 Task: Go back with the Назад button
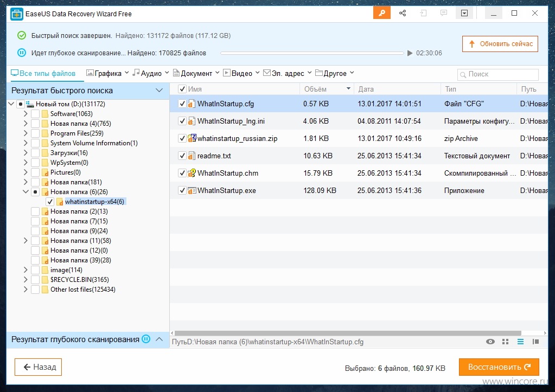click(38, 367)
